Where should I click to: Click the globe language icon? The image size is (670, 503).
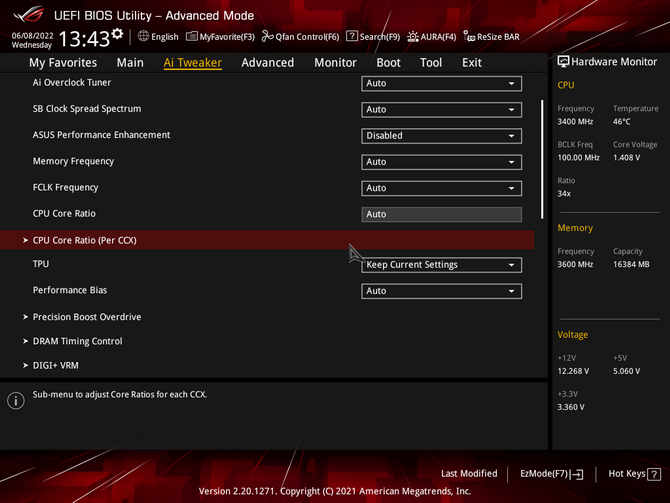pyautogui.click(x=143, y=36)
